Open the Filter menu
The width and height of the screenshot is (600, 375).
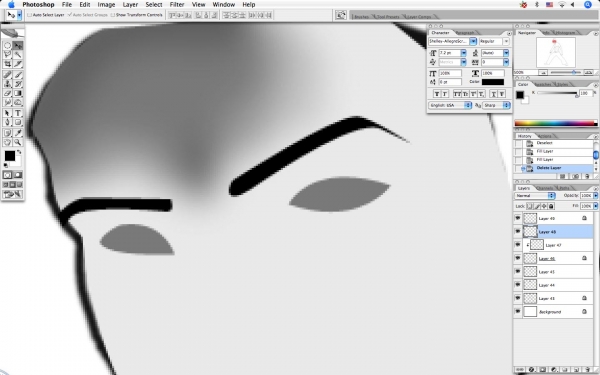[177, 5]
